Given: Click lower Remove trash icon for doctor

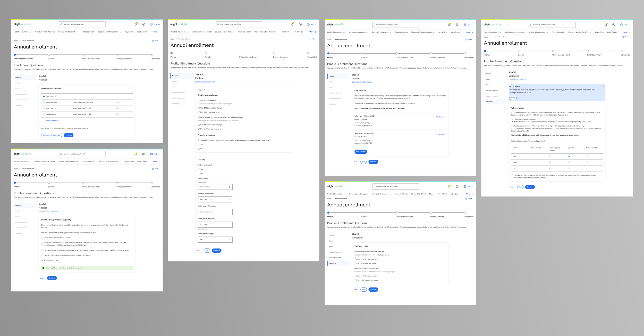Looking at the screenshot, I should [437, 134].
